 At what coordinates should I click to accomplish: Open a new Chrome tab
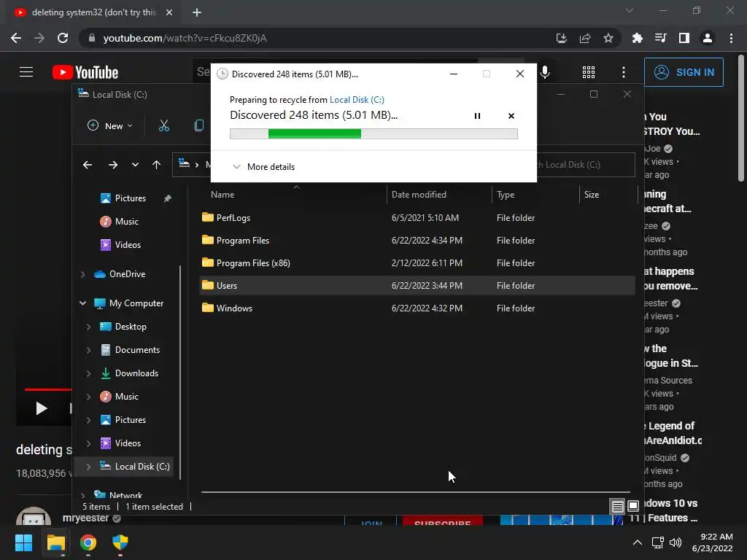point(197,12)
